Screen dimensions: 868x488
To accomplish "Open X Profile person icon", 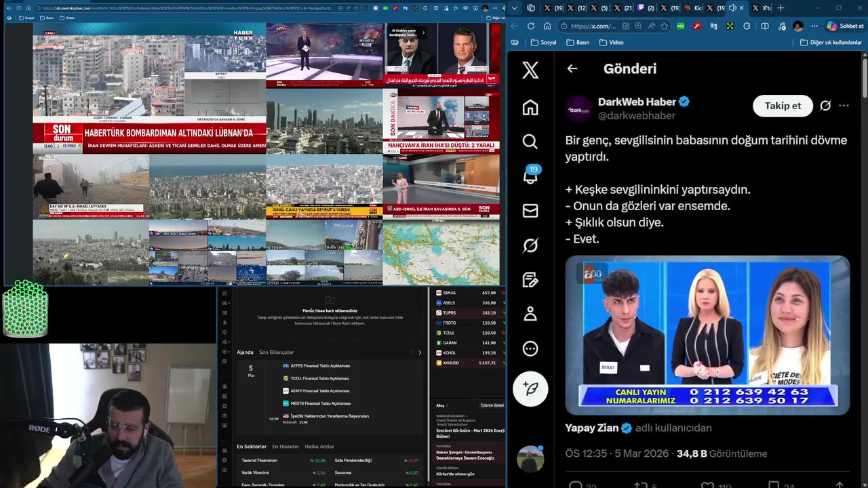I will pyautogui.click(x=530, y=314).
